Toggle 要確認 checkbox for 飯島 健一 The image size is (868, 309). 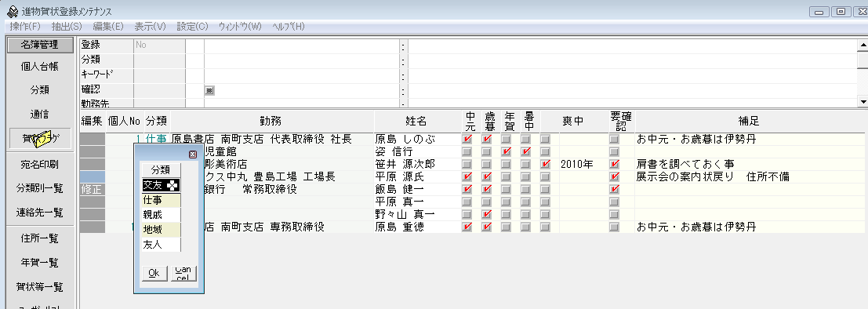pyautogui.click(x=615, y=189)
